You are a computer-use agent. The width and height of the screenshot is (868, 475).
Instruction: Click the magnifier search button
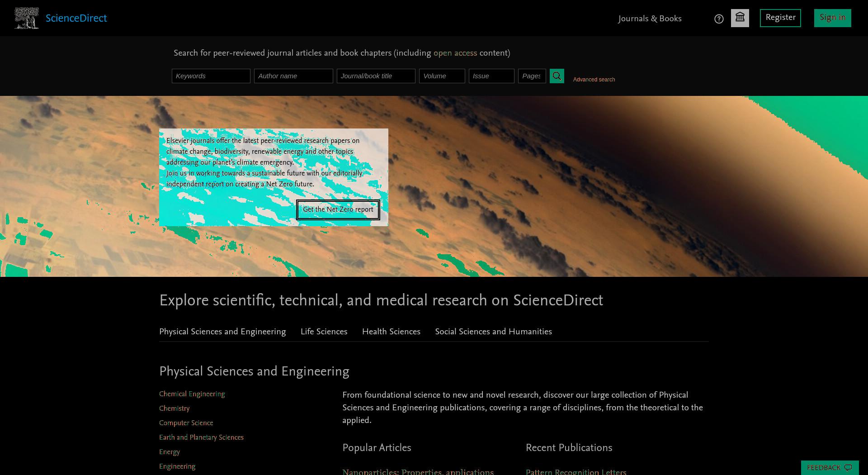(x=557, y=76)
